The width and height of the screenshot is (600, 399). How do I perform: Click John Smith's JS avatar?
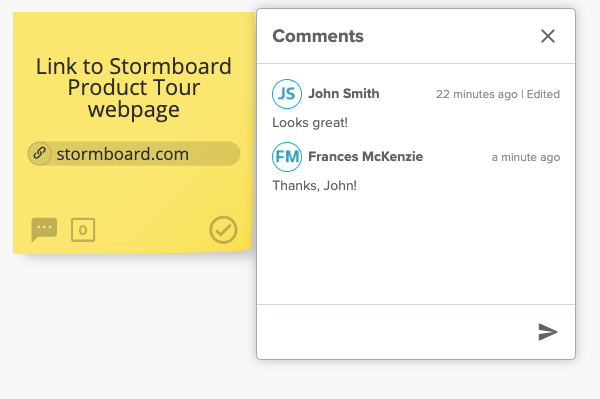tap(287, 94)
